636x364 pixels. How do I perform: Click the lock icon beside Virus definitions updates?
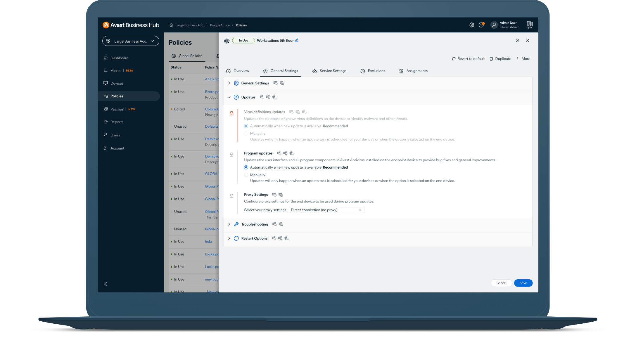click(x=231, y=112)
